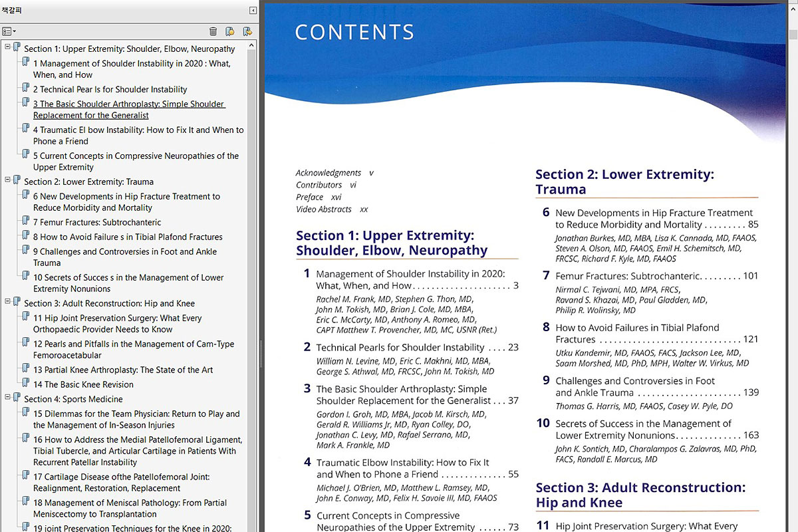
Task: Click bookmark icon of '14 The Basic Knee Revision'
Action: click(x=26, y=383)
